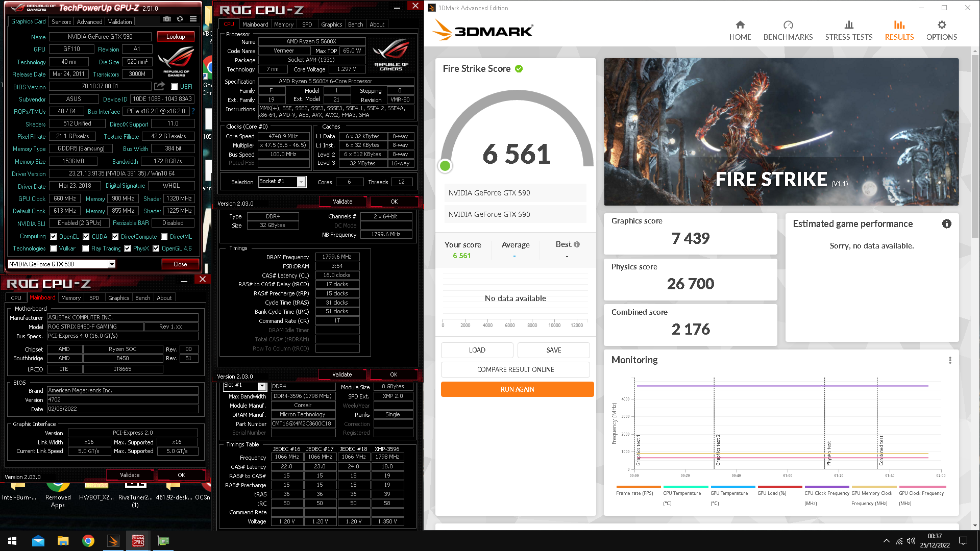Click OK in the CPU-tab CPU-Z window
This screenshot has height=551, width=980.
click(394, 202)
